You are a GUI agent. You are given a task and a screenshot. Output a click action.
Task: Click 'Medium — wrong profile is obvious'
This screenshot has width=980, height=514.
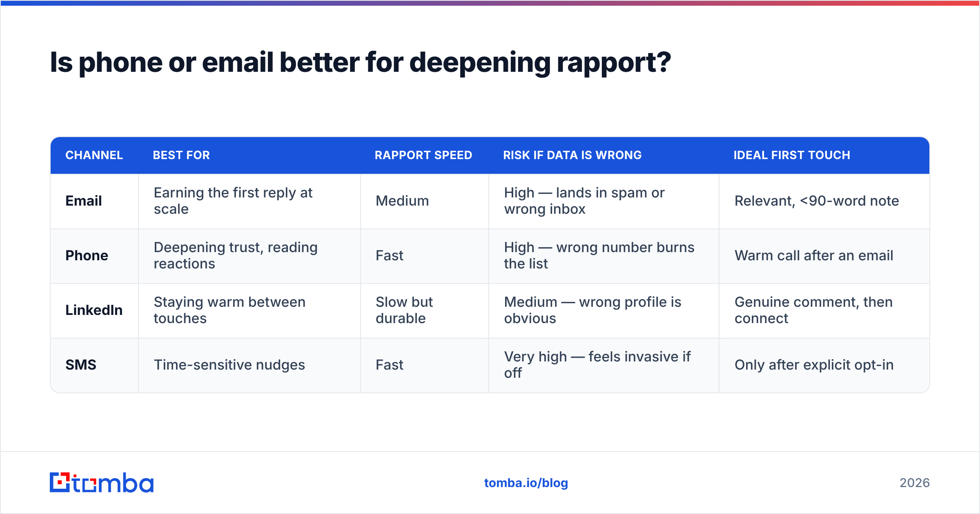tap(604, 310)
